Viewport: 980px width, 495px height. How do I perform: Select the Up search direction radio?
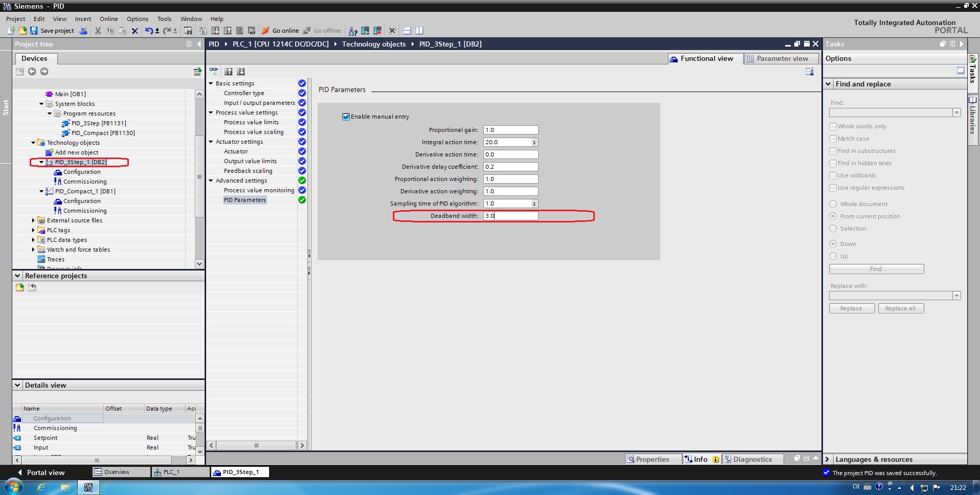pyautogui.click(x=833, y=256)
